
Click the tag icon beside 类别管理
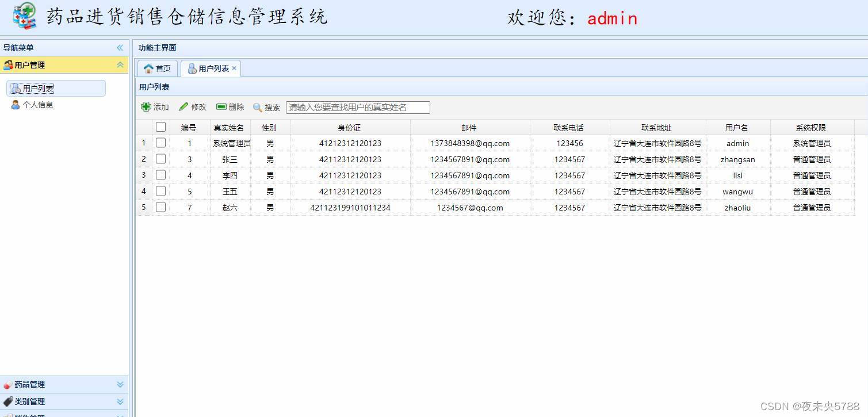[x=8, y=401]
